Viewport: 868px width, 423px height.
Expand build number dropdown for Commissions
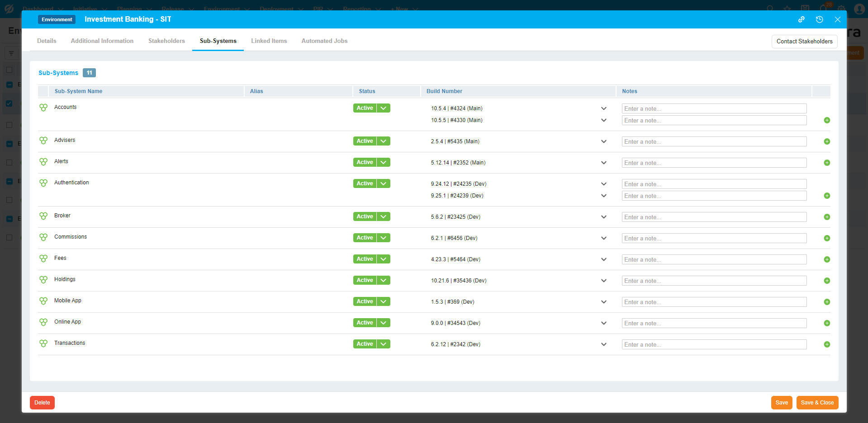[x=603, y=238]
